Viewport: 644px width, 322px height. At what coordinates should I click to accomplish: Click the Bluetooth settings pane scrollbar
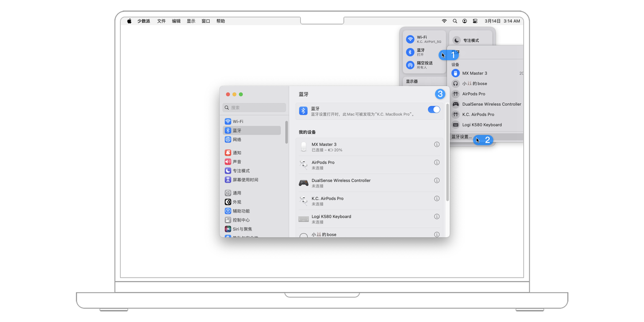447,152
